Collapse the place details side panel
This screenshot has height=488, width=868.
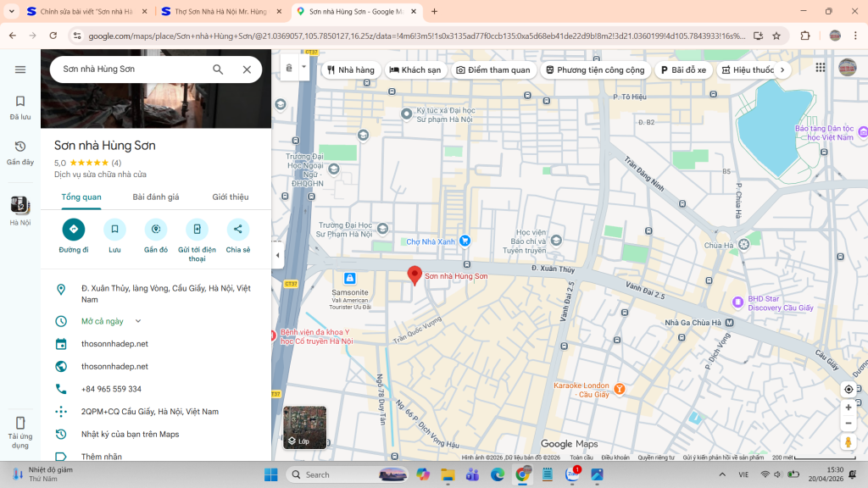[x=275, y=253]
